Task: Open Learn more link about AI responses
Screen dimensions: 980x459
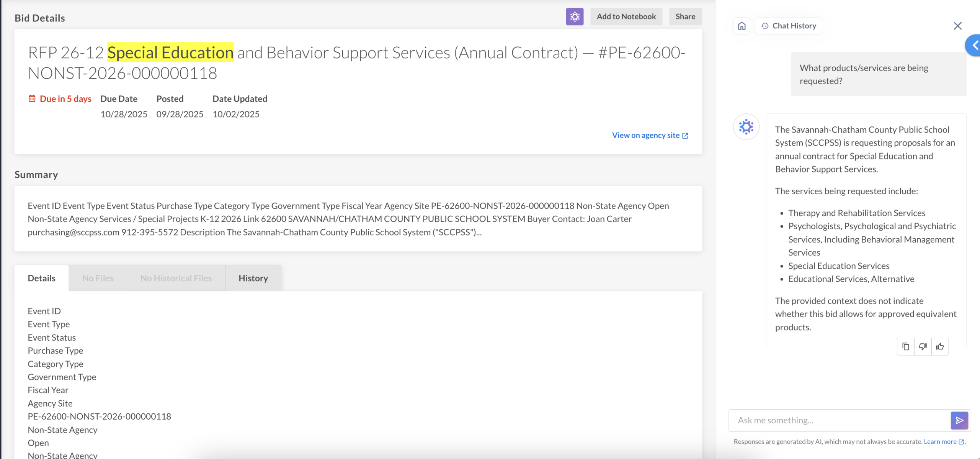Action: pyautogui.click(x=944, y=441)
